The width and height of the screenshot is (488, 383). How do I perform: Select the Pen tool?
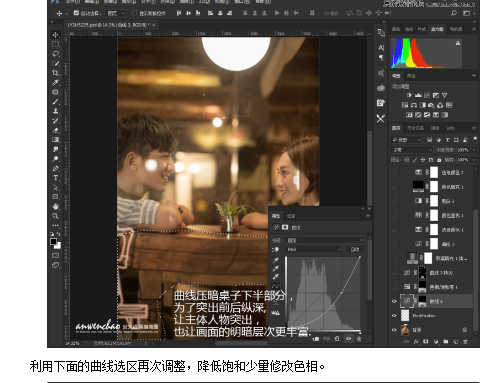point(56,168)
